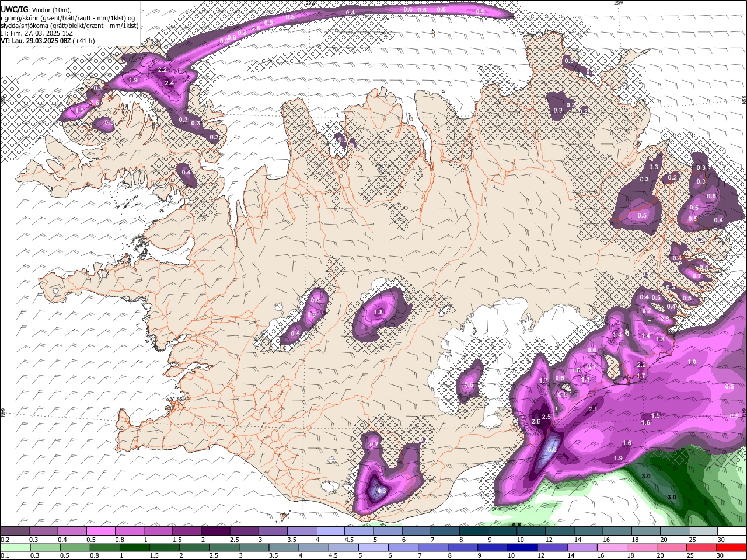Click the '20W' longitude label on the top edge
747x560 pixels.
[310, 3]
